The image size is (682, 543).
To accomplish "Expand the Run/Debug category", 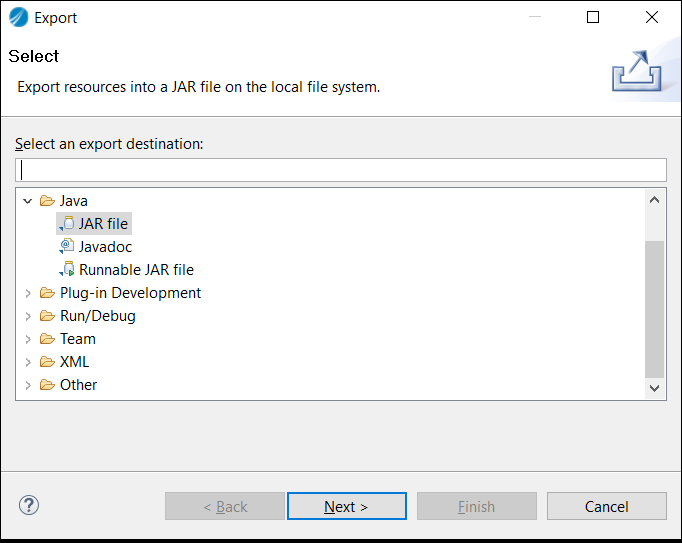I will (x=28, y=316).
